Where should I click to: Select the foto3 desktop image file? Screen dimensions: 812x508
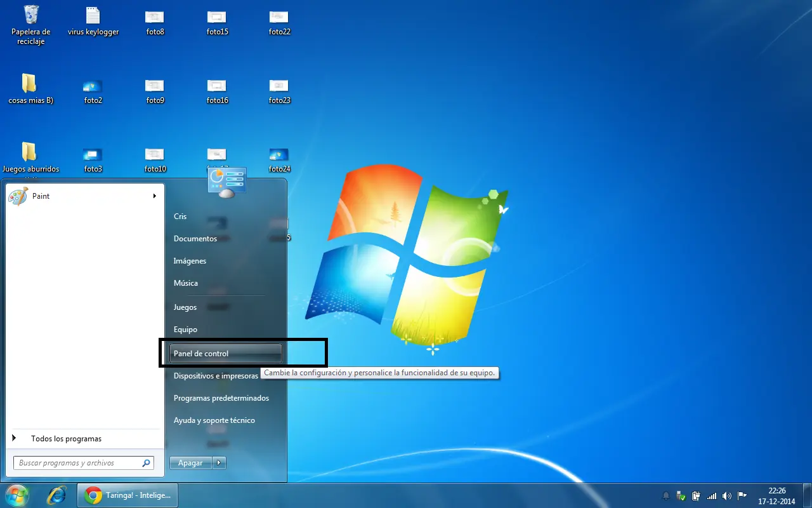[x=93, y=159]
